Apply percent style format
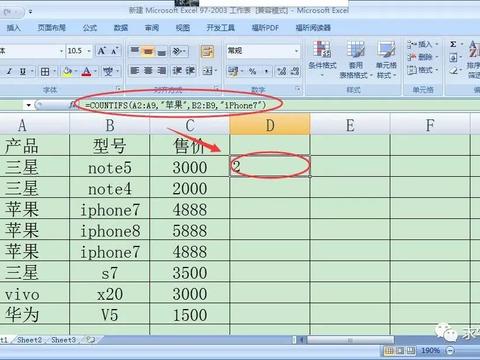The image size is (480, 360). 252,71
